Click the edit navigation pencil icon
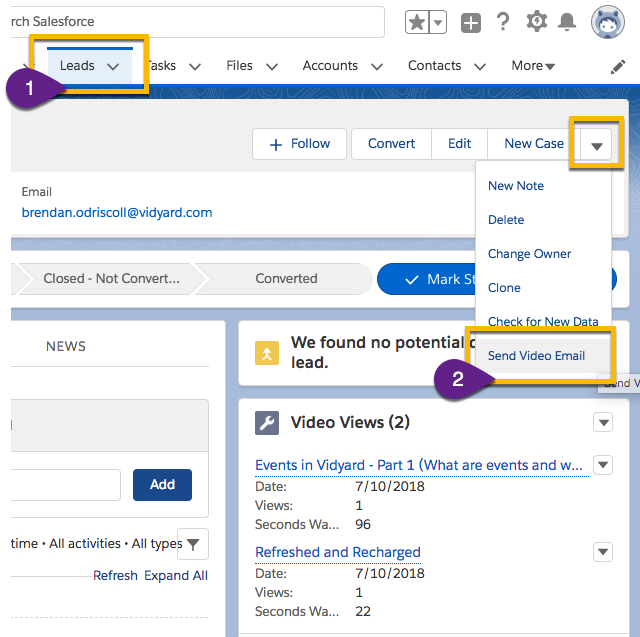 (x=618, y=67)
